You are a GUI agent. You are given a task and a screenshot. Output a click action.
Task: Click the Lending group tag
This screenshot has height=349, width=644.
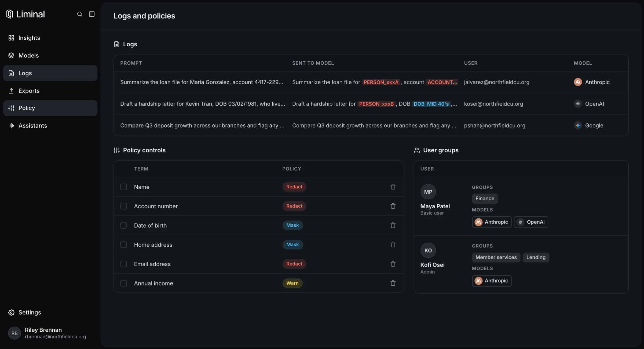(536, 257)
